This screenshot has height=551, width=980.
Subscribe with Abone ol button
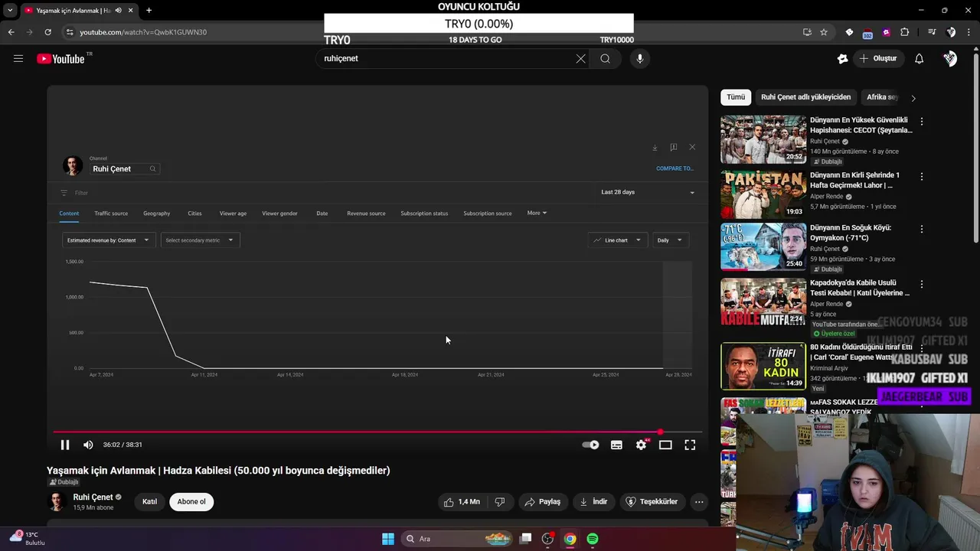coord(191,502)
